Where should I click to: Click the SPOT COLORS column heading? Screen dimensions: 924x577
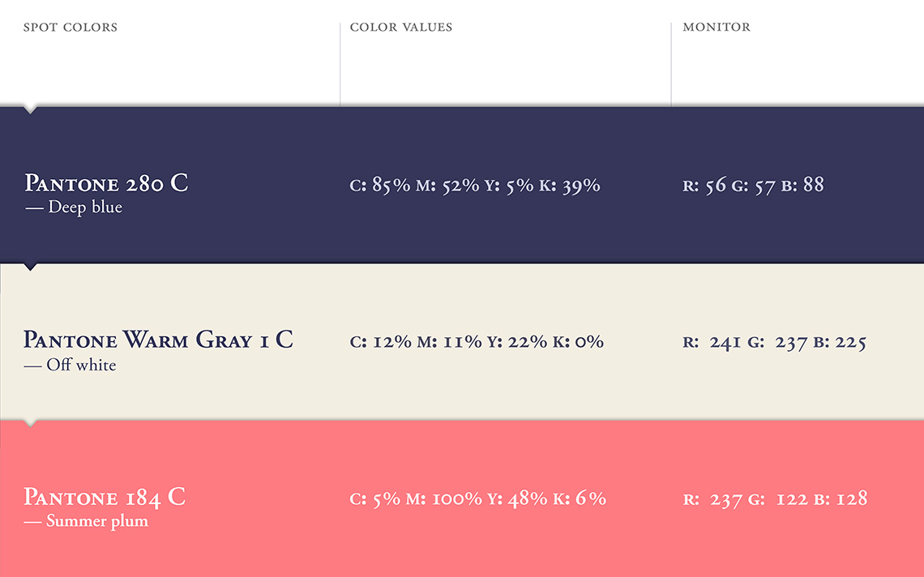pos(71,28)
